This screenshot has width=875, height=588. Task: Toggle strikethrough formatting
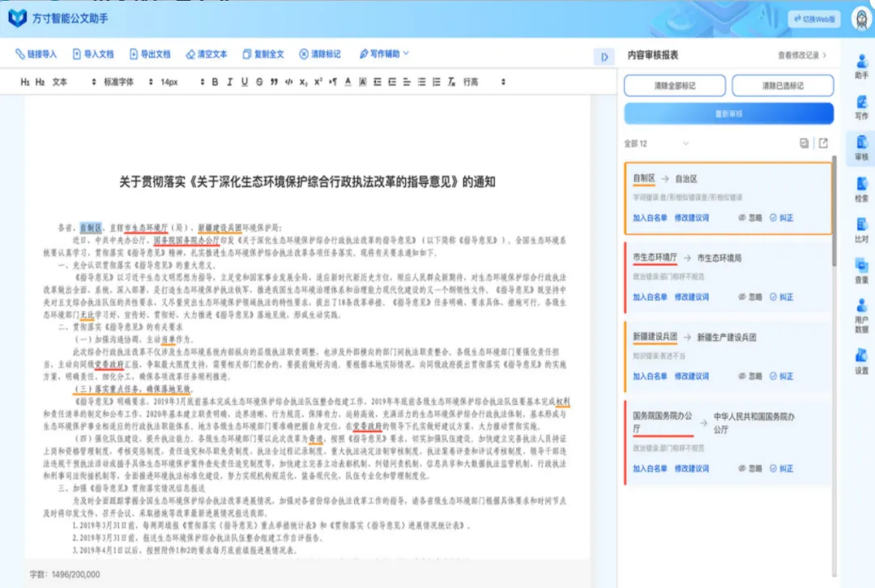[259, 82]
